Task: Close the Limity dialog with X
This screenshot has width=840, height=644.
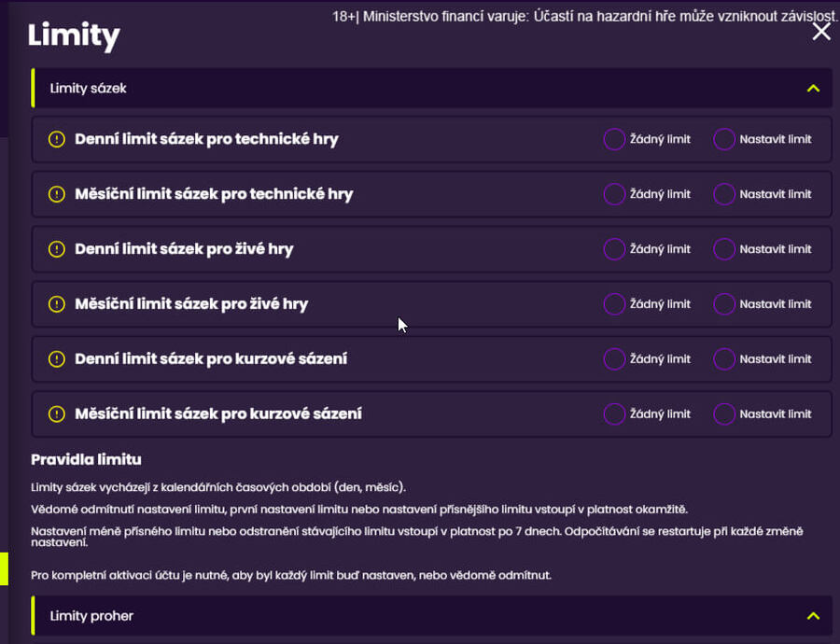Action: tap(821, 32)
